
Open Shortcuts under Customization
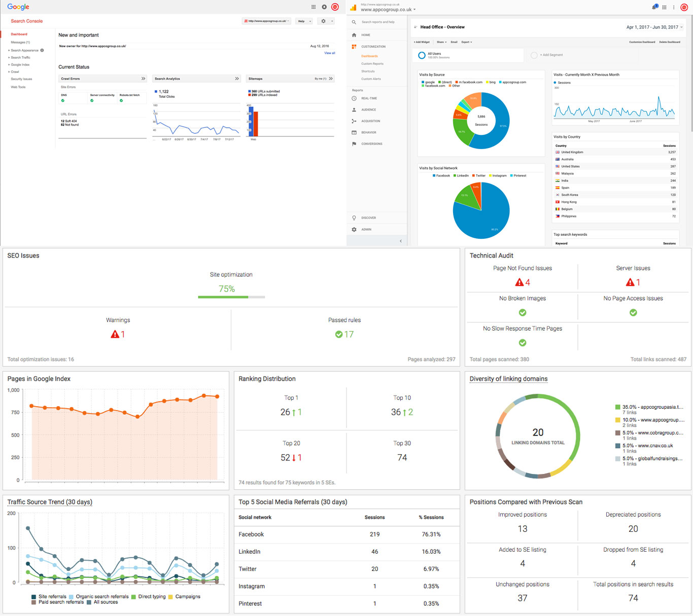pos(368,71)
